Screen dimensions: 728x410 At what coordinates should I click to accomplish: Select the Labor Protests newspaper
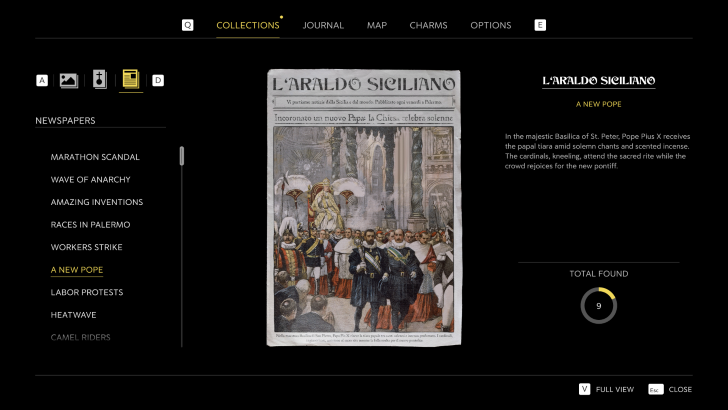point(87,292)
